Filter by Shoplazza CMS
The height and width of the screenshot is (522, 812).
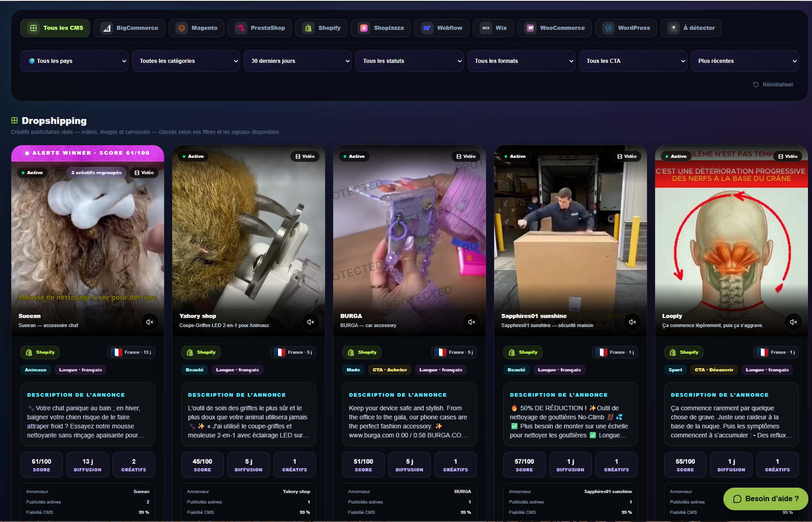pyautogui.click(x=381, y=28)
